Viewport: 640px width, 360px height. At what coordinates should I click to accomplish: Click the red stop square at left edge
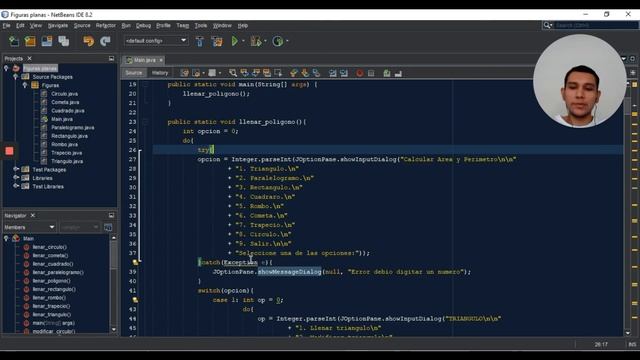coord(9,151)
